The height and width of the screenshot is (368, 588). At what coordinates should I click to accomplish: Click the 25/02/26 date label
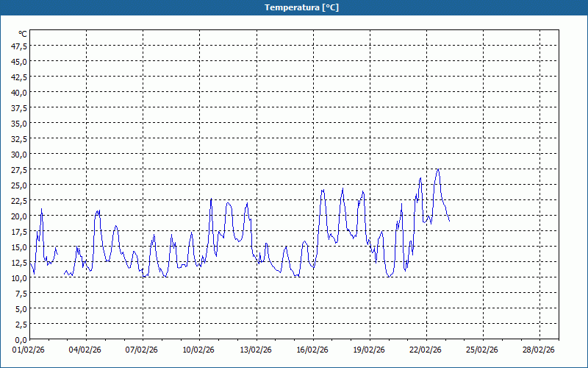pos(482,350)
